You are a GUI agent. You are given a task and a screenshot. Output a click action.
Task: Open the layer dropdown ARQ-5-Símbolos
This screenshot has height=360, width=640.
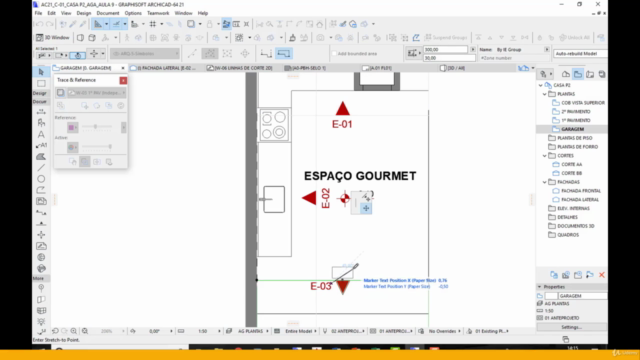click(145, 53)
